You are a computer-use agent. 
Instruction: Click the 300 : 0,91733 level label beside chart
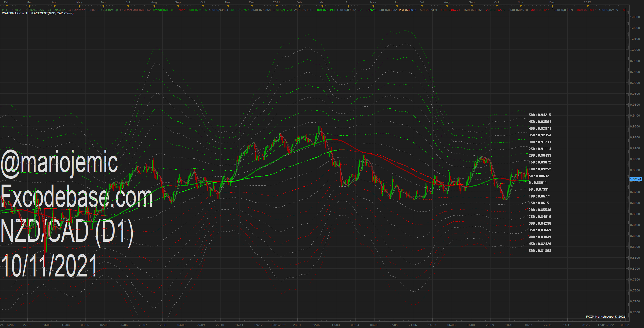pos(540,142)
